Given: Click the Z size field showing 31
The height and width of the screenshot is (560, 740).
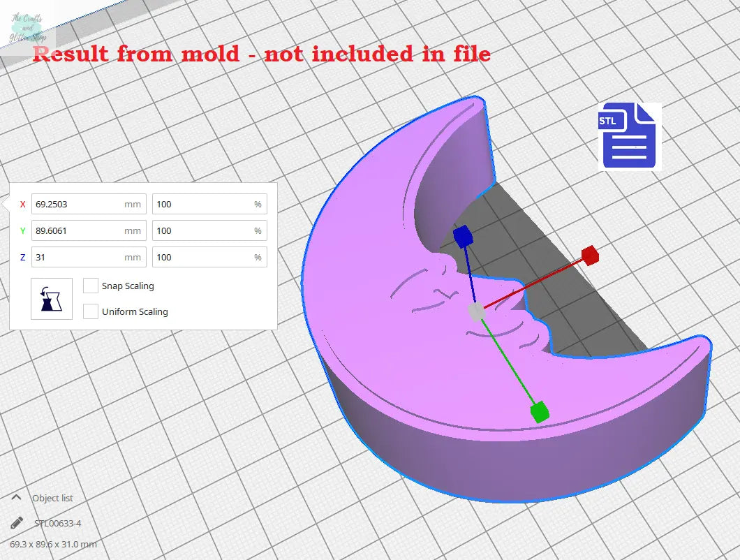Looking at the screenshot, I should (x=78, y=258).
